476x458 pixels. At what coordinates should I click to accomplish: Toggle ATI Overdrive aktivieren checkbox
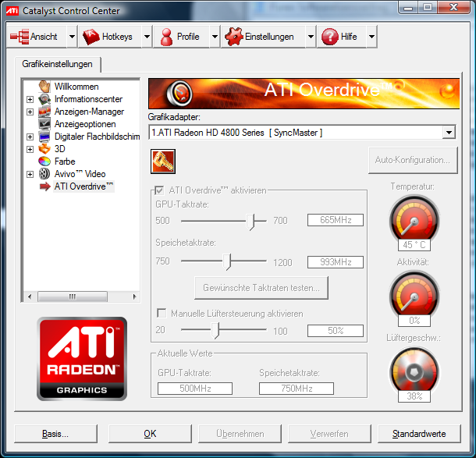(159, 190)
